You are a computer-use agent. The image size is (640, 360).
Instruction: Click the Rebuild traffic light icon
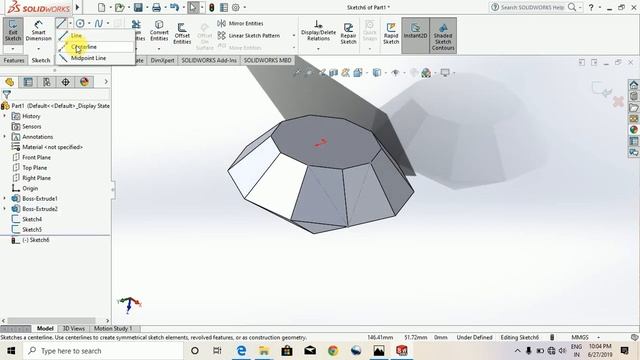coord(211,7)
